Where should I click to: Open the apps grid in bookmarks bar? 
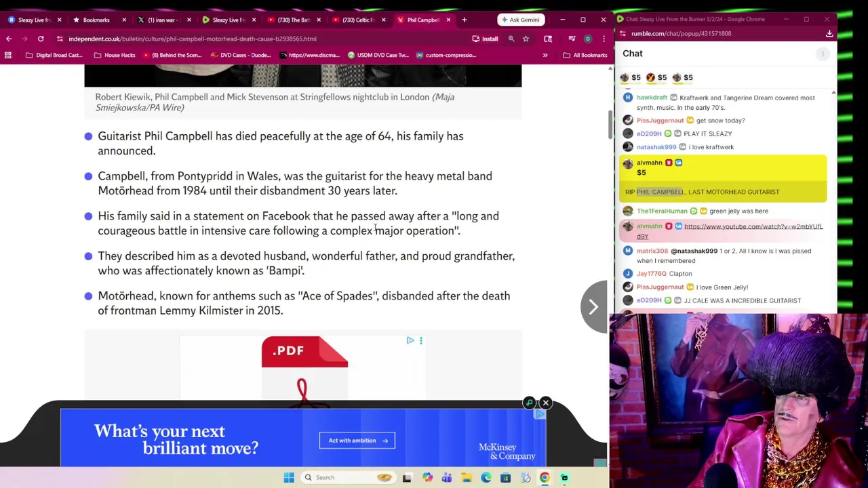click(x=8, y=55)
